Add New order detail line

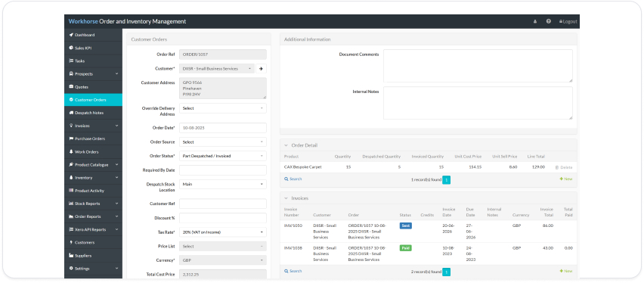pyautogui.click(x=566, y=179)
